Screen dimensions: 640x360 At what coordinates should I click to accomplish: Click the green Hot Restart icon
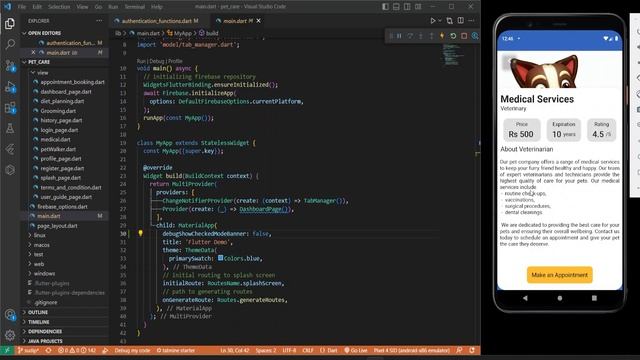click(453, 36)
